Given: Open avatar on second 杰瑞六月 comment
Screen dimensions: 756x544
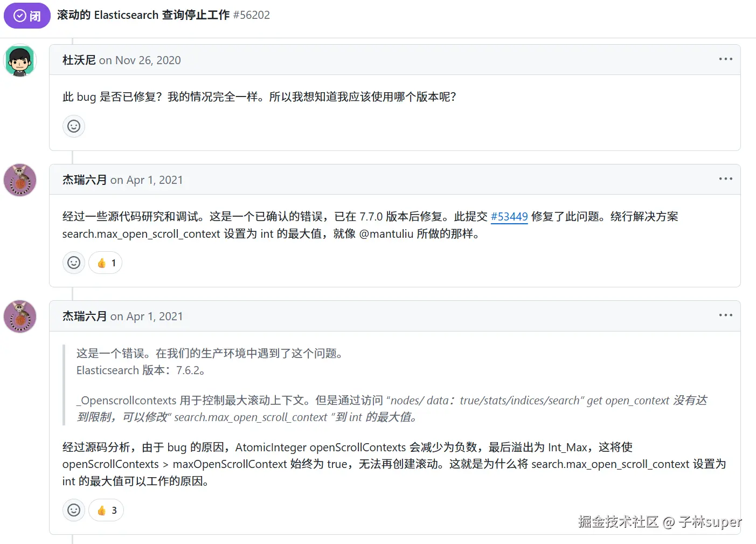Looking at the screenshot, I should click(20, 316).
